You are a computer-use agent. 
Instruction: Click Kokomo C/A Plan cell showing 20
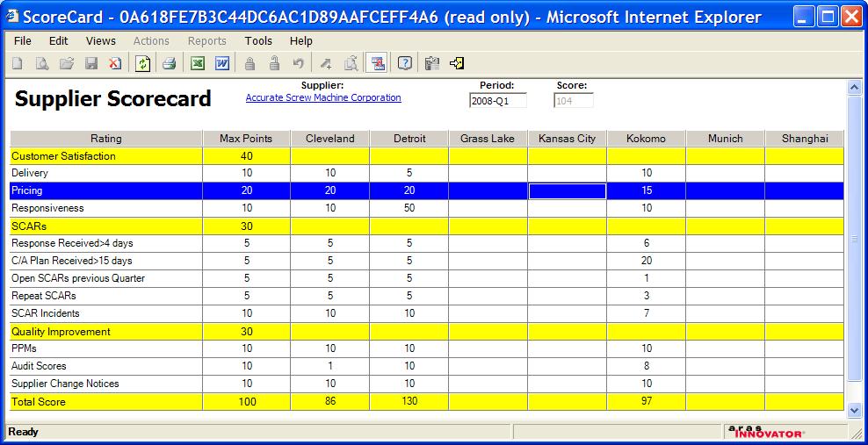(647, 261)
